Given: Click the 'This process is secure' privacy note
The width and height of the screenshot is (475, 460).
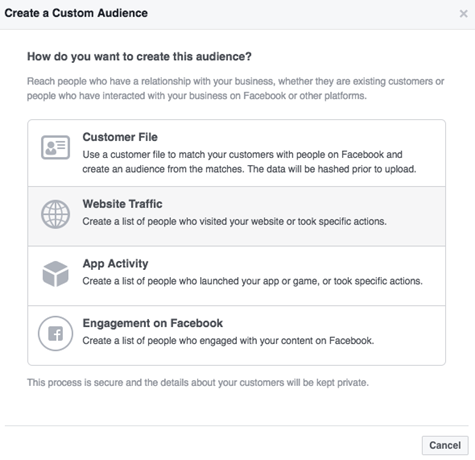Looking at the screenshot, I should [198, 382].
